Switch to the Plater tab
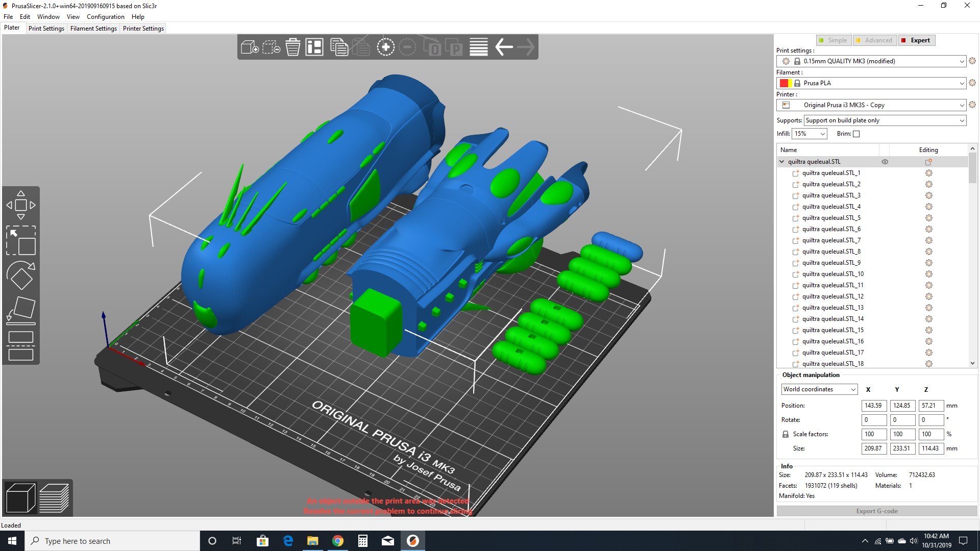Screen dimensions: 980x551 (x=12, y=28)
